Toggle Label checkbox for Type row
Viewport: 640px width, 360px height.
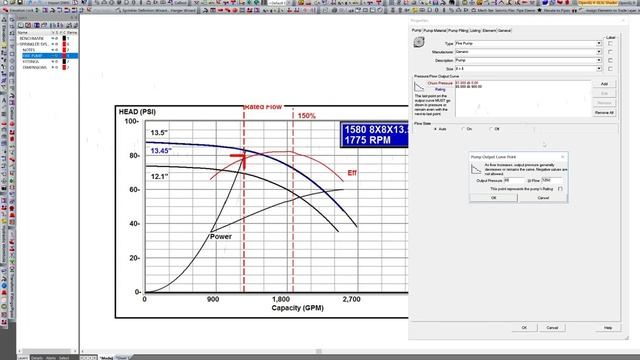coord(610,43)
